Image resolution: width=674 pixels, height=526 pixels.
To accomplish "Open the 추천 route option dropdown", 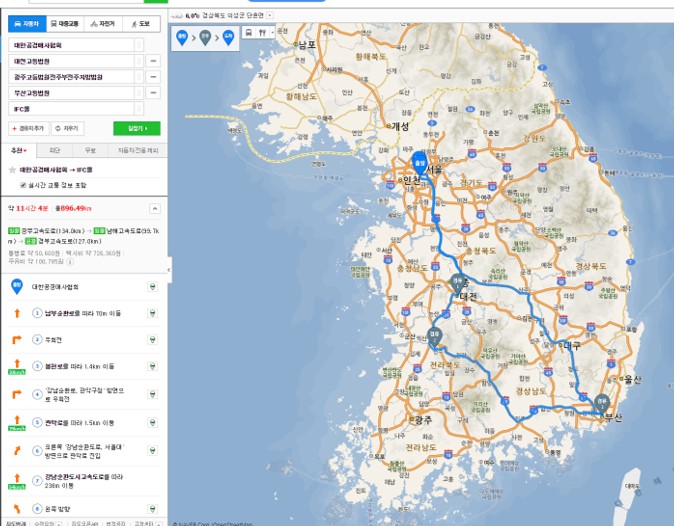I will pyautogui.click(x=19, y=150).
